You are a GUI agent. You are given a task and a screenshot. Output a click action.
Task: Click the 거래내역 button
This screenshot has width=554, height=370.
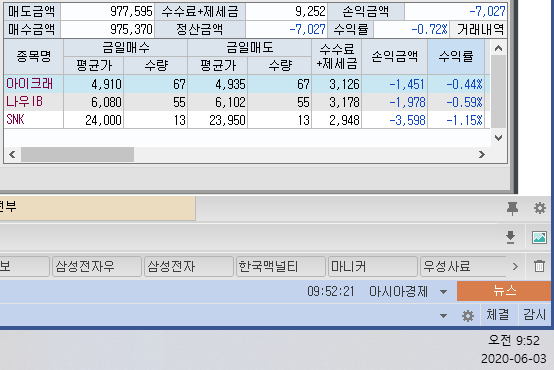point(479,29)
